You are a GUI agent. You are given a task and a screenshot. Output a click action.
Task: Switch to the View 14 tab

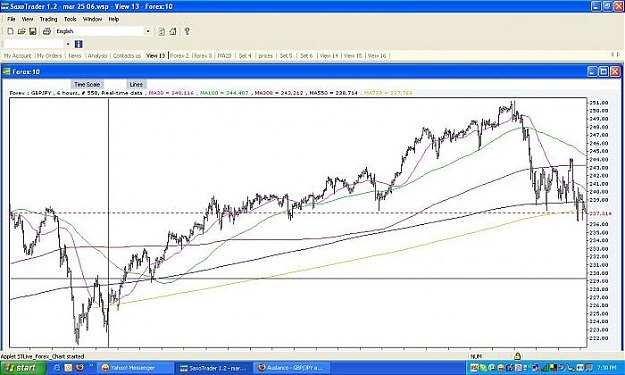329,56
